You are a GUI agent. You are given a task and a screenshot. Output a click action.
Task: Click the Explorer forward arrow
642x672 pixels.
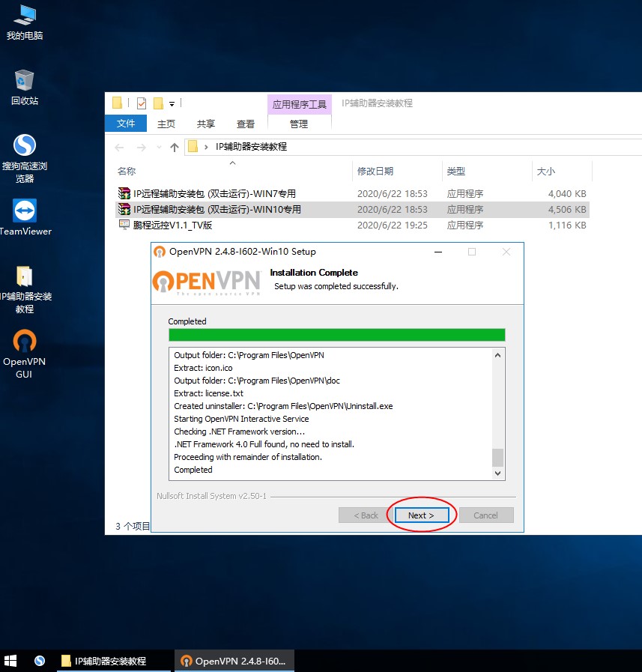click(141, 148)
